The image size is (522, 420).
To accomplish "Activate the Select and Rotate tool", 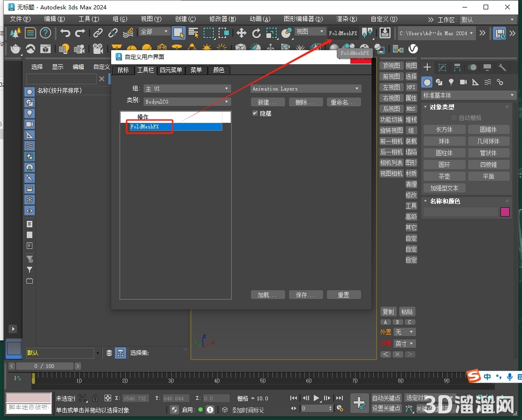I will pyautogui.click(x=257, y=33).
